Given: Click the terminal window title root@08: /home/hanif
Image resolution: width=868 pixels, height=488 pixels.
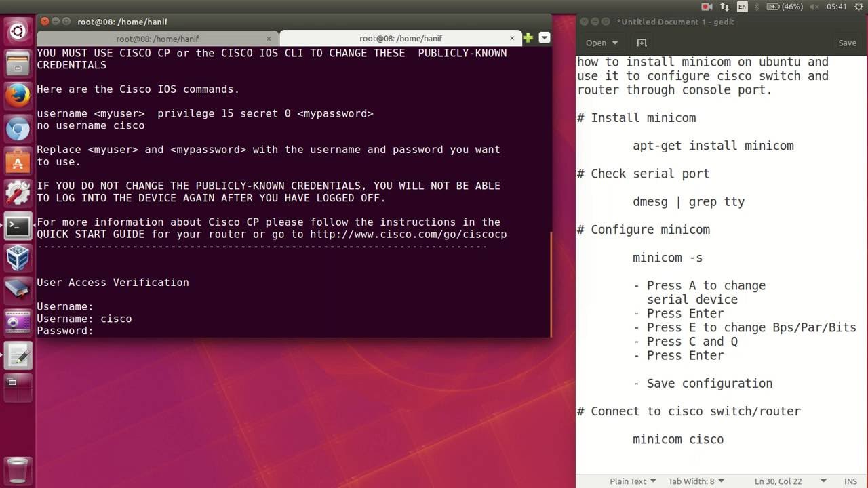Looking at the screenshot, I should (122, 22).
